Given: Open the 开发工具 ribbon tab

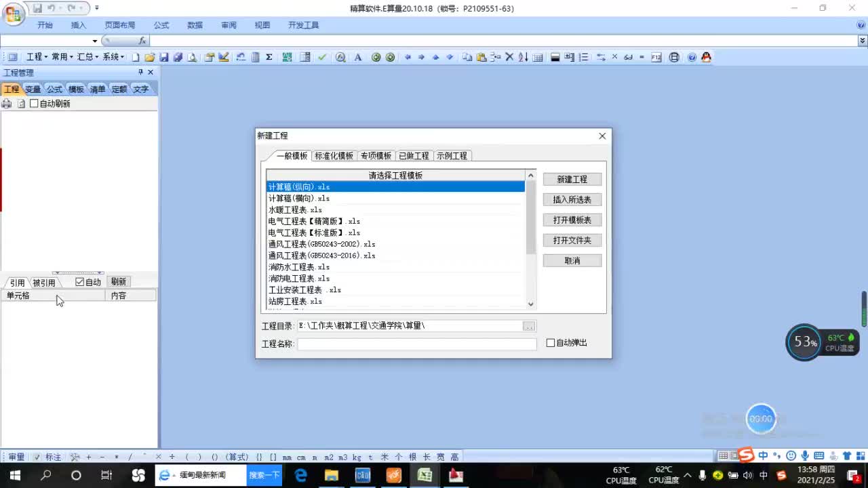Looking at the screenshot, I should click(x=303, y=25).
